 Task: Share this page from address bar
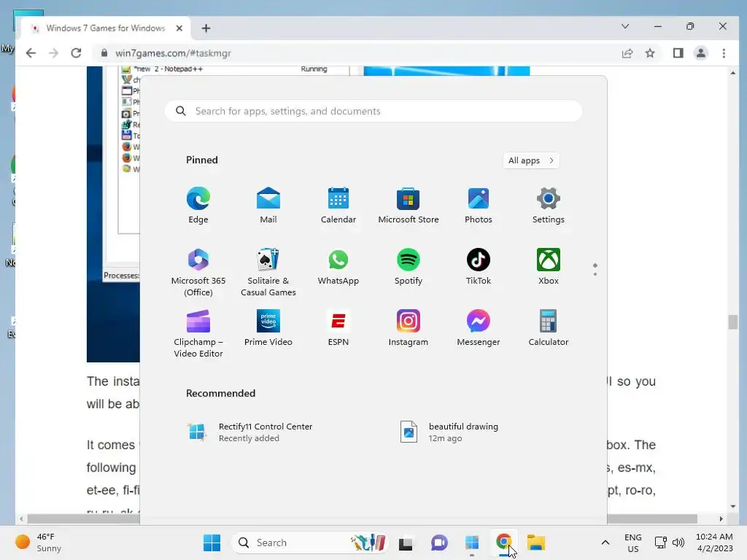point(627,52)
